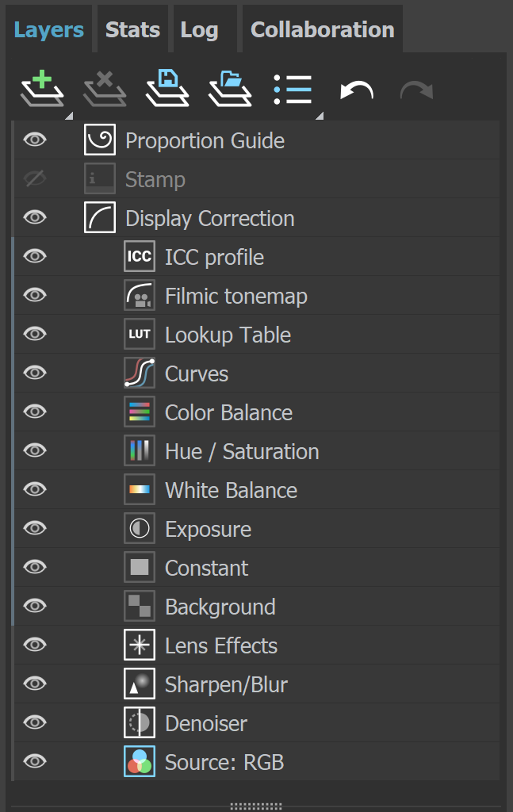
Task: Select the Source: RGB layer
Action: tap(224, 761)
